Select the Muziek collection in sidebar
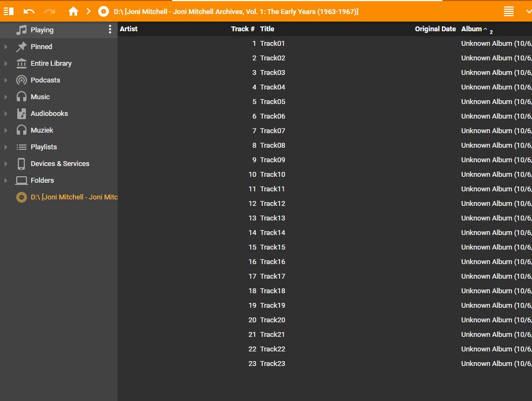This screenshot has height=401, width=532. [42, 130]
